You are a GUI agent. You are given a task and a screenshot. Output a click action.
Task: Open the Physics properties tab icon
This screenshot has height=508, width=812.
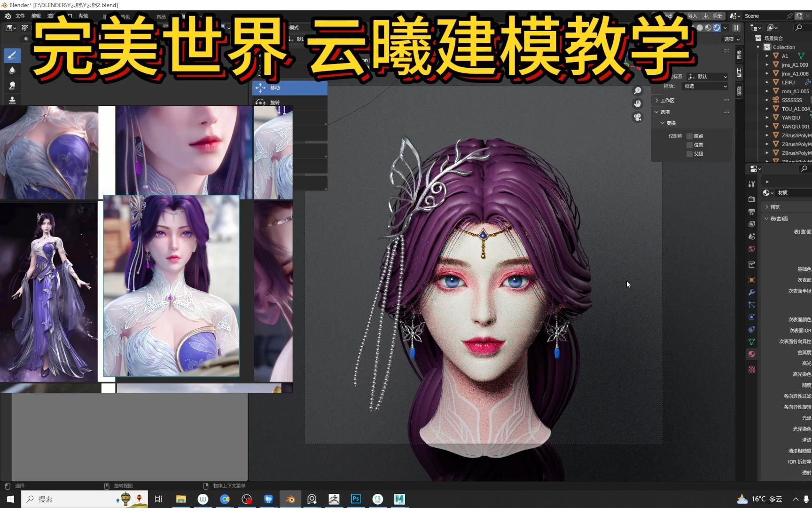(751, 317)
